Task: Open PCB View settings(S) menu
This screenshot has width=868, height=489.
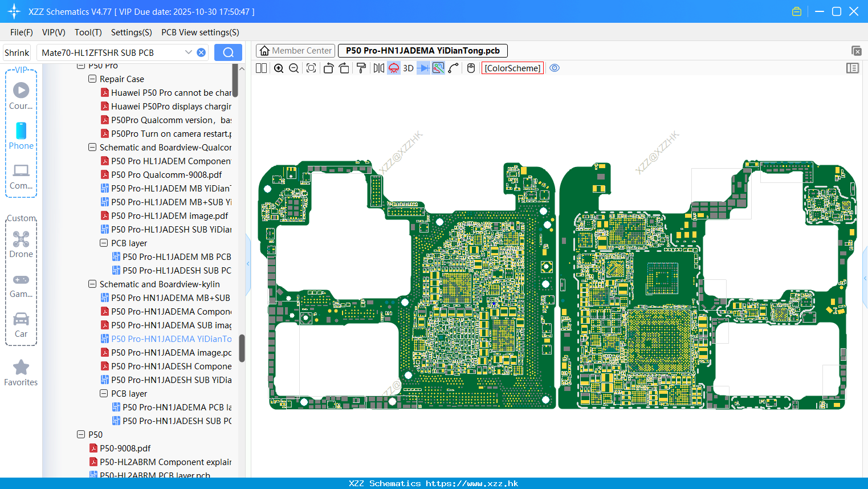Action: coord(200,32)
